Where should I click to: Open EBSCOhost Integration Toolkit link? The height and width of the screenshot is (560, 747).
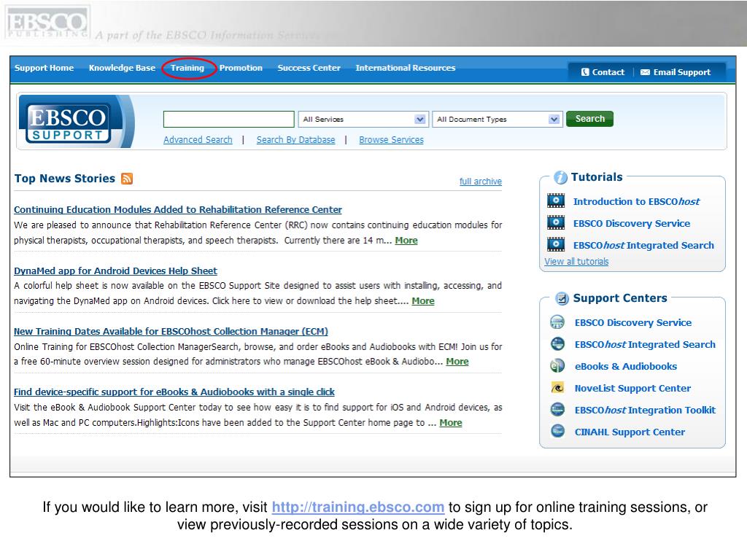pos(645,410)
